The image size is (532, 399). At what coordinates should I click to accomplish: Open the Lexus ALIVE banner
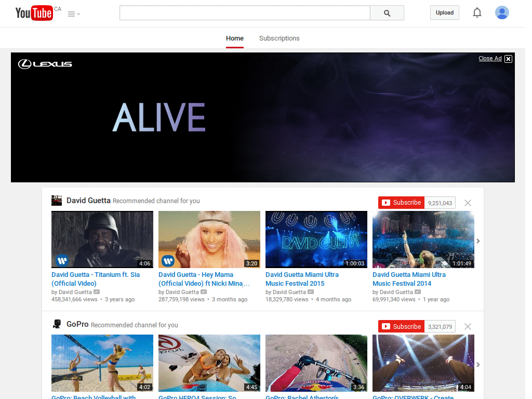pos(262,117)
